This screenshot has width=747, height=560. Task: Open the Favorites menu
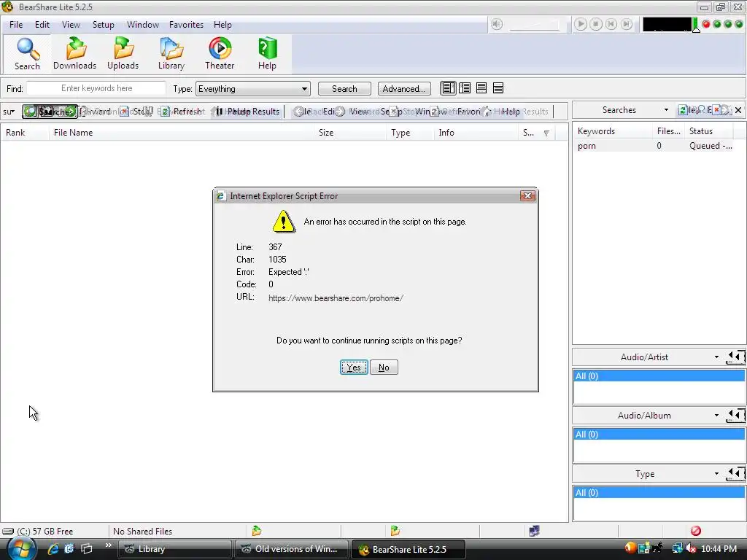tap(186, 25)
